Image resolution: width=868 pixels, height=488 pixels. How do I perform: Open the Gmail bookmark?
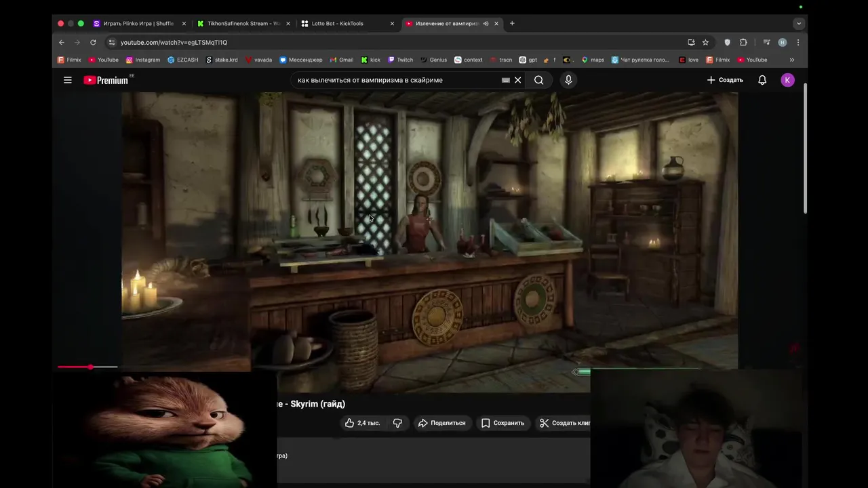click(342, 60)
